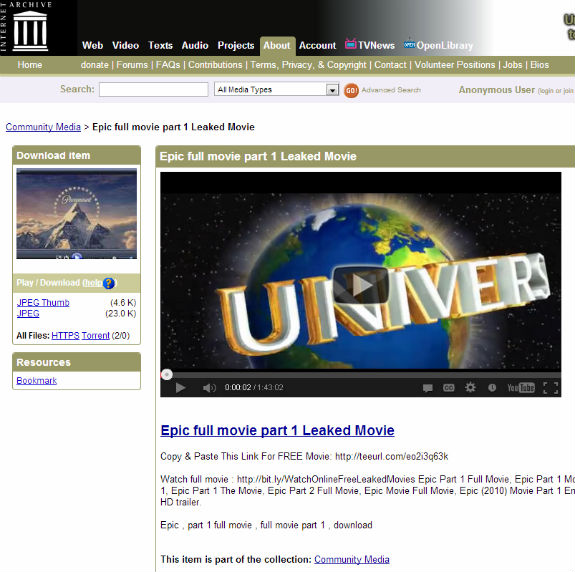Open the TVNews tab
575x572 pixels.
(x=369, y=45)
